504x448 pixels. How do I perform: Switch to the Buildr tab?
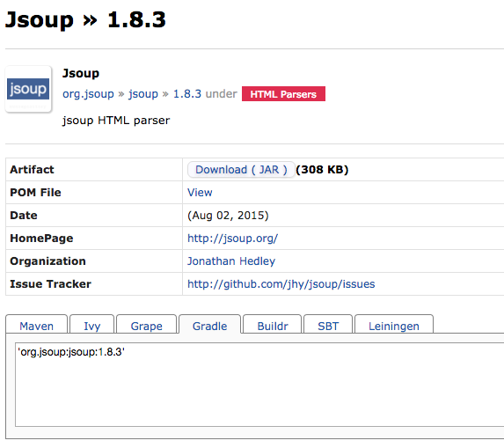tap(273, 325)
